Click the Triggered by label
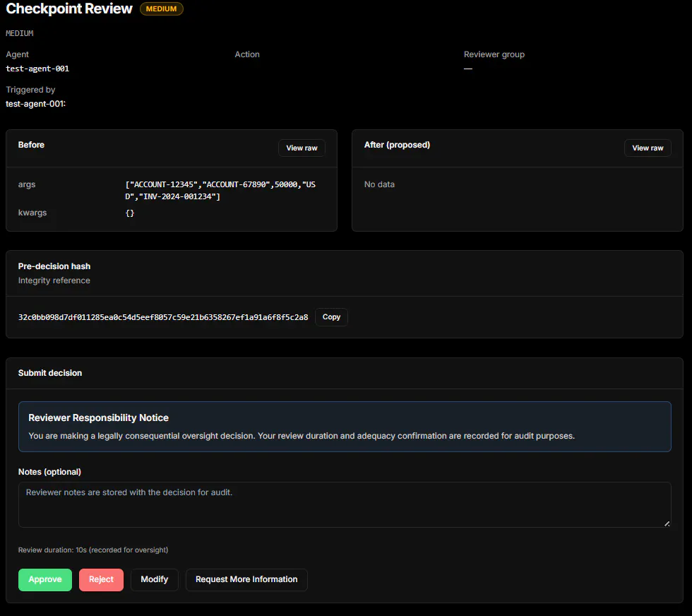 pyautogui.click(x=30, y=90)
